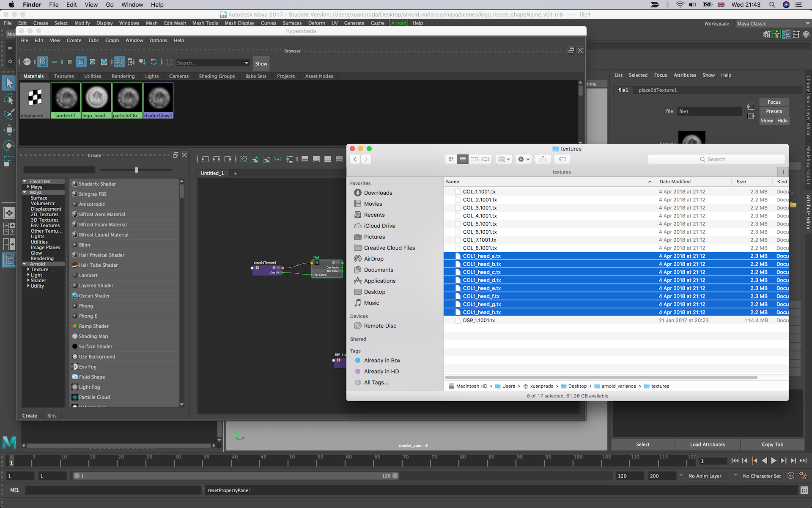Select the shaderGlow1 material swatch

(158, 101)
